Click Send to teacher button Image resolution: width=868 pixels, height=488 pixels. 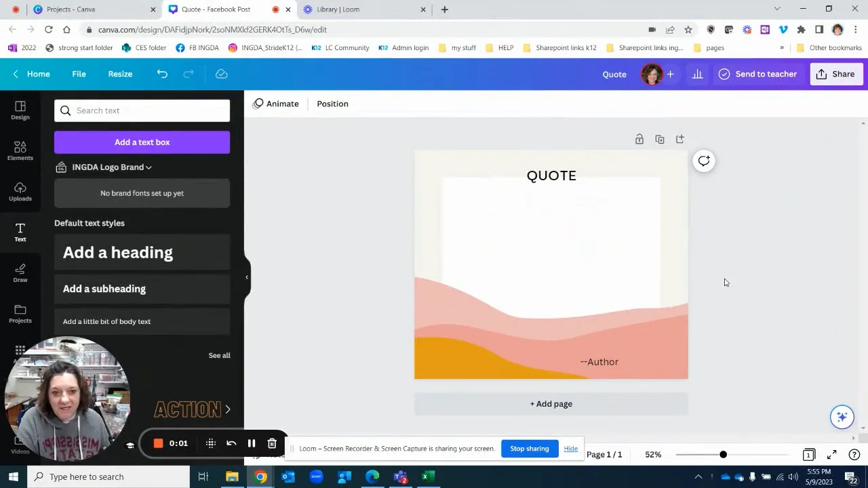[757, 74]
